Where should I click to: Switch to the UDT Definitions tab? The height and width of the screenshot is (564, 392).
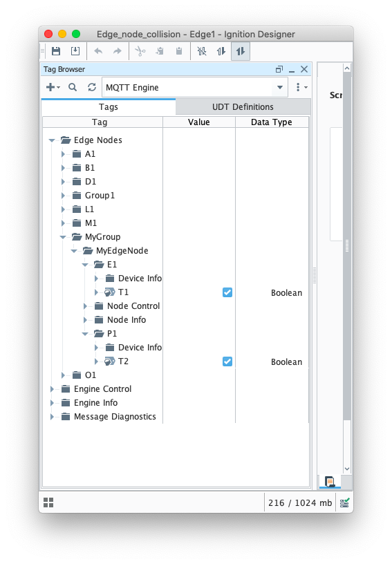(x=243, y=107)
